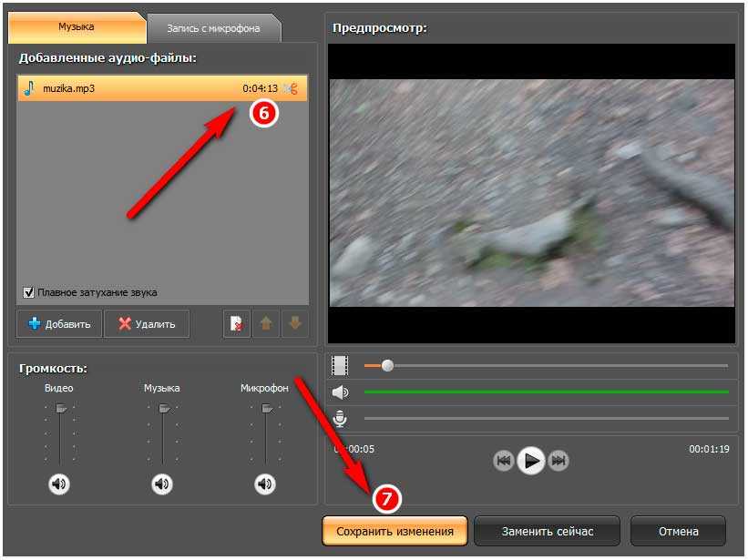Viewport: 748px width, 560px height.
Task: Click the Заменить сейчас button
Action: (548, 531)
